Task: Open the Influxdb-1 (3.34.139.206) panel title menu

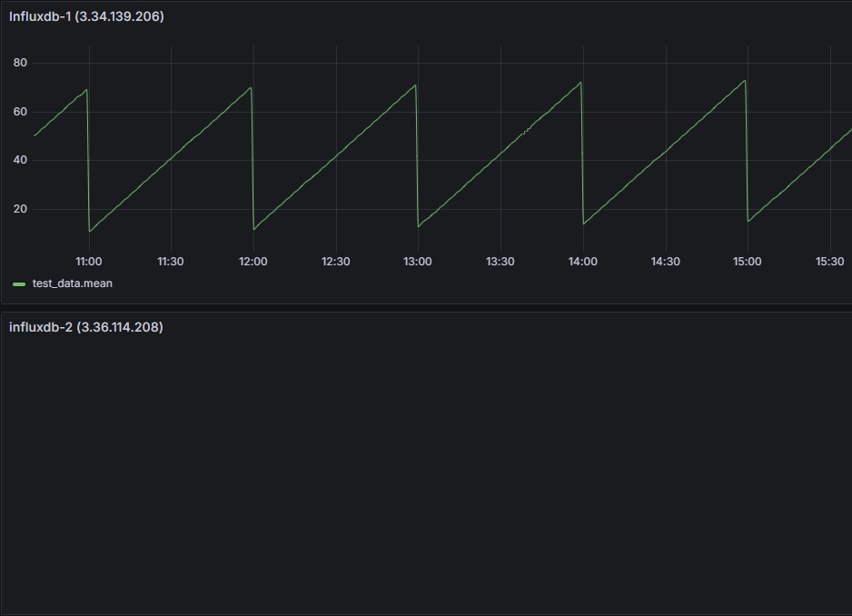Action: 86,15
